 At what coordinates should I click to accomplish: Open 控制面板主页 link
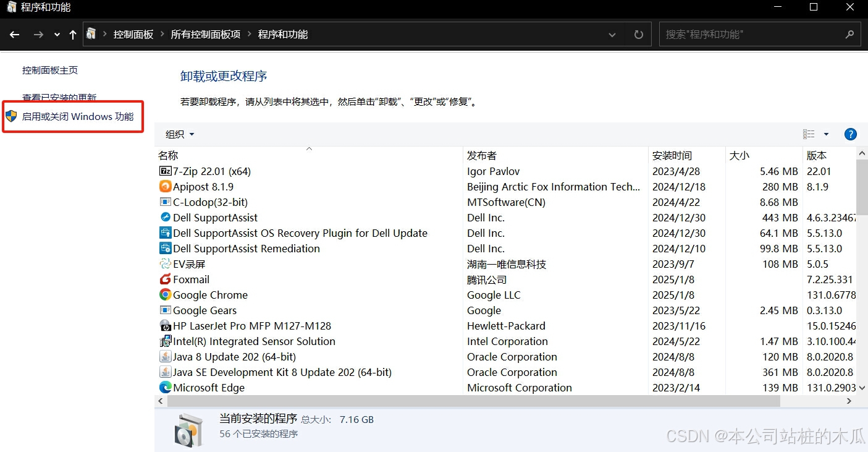50,70
